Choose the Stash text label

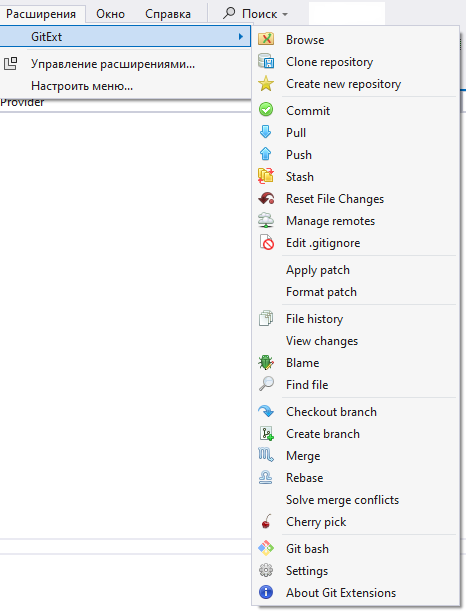click(x=300, y=177)
